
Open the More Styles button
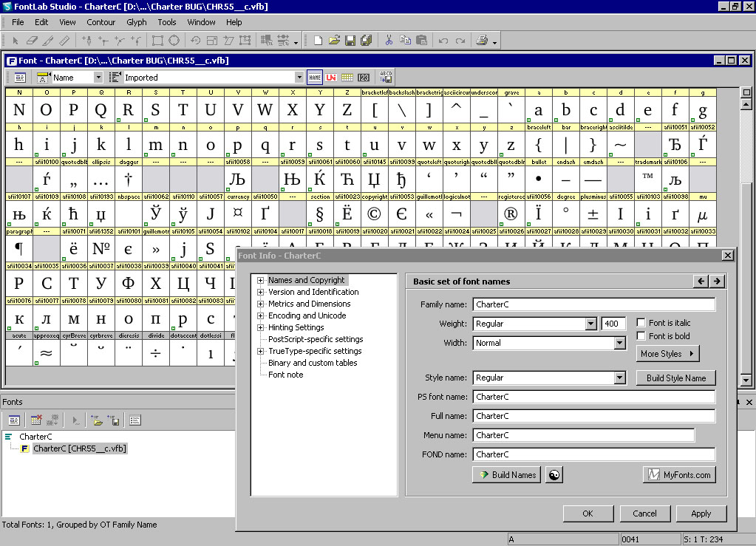(x=668, y=354)
